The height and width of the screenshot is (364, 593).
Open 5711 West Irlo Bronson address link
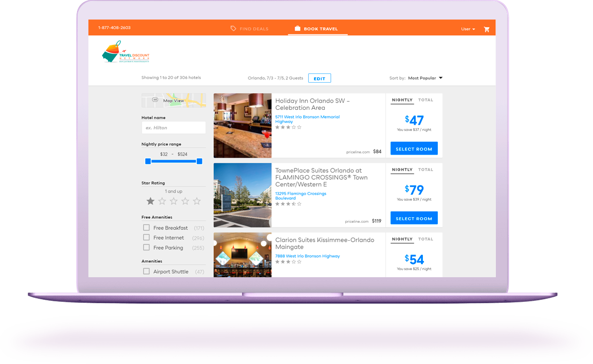[307, 119]
